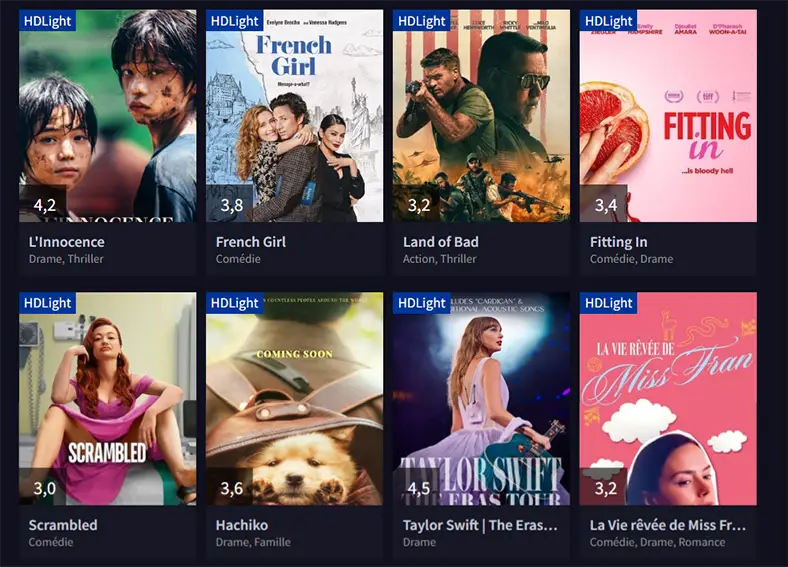Open the Scrambled title link
The image size is (788, 567).
[63, 525]
